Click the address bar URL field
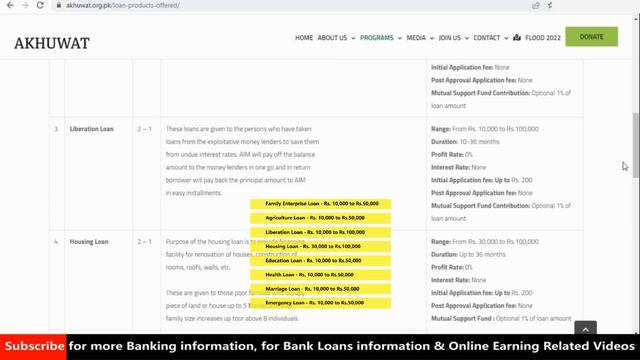Viewport: 640px width, 360px height. (294, 5)
